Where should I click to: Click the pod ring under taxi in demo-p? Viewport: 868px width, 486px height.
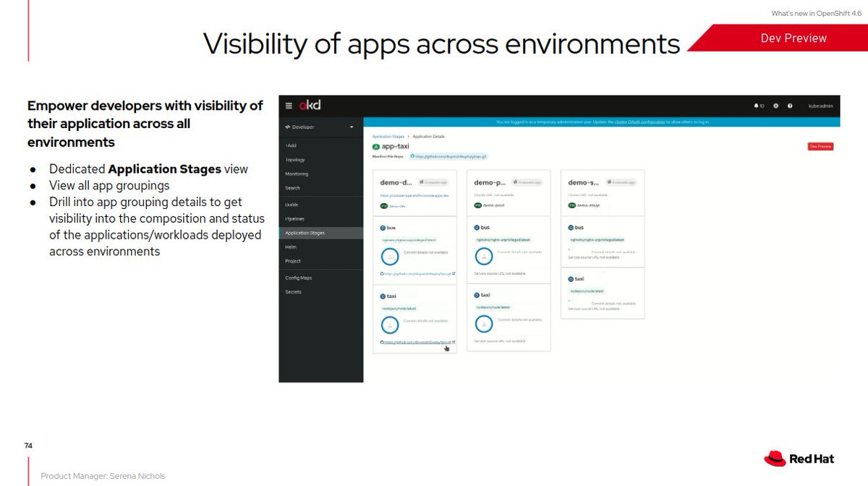tap(484, 324)
